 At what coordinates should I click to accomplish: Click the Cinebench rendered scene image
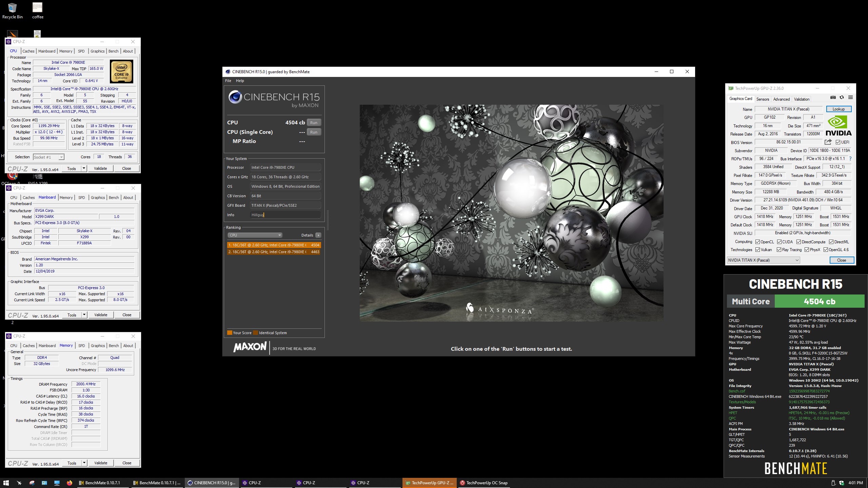511,213
